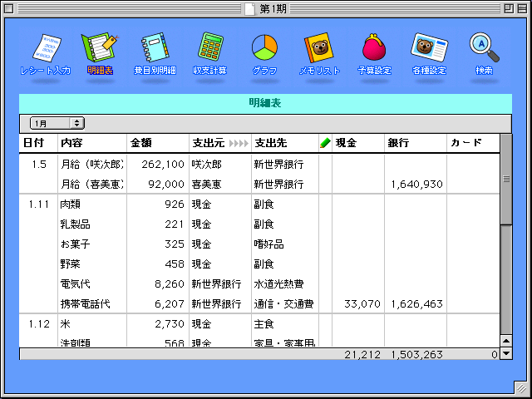
Task: Click the green pencil column icon
Action: tap(325, 143)
